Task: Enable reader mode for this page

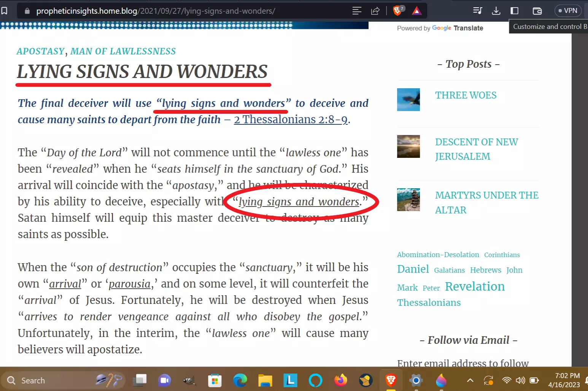Action: coord(357,11)
